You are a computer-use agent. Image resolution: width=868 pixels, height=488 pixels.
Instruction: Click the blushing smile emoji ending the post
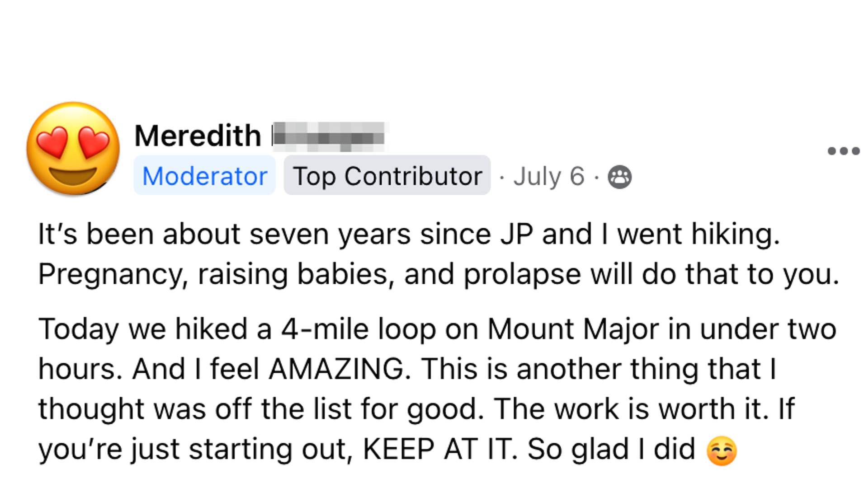(x=722, y=450)
